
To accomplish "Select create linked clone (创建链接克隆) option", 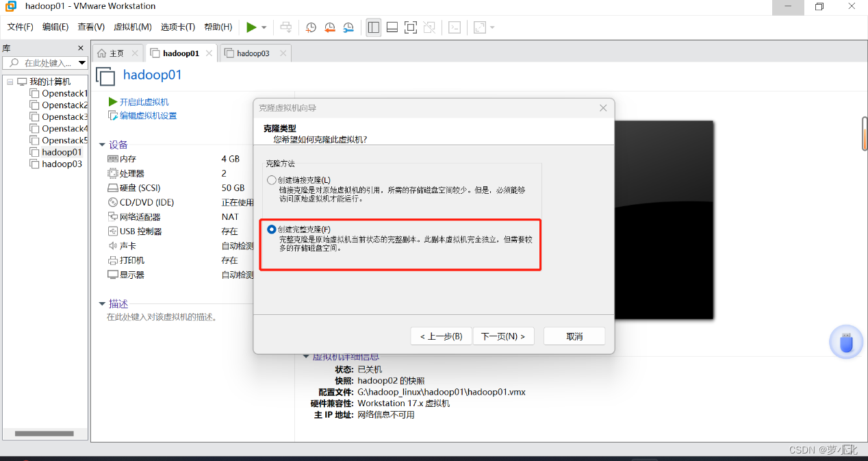I will click(272, 180).
